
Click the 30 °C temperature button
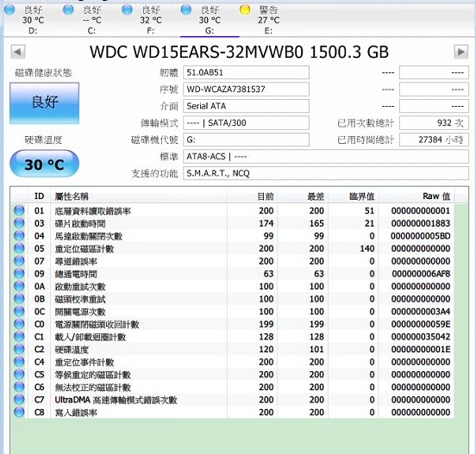(x=44, y=164)
